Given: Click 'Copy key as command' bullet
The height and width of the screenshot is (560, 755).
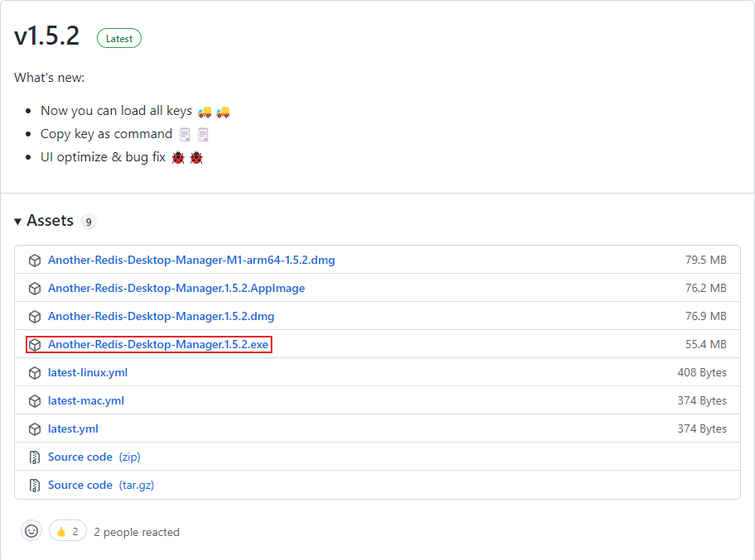Looking at the screenshot, I should [125, 134].
